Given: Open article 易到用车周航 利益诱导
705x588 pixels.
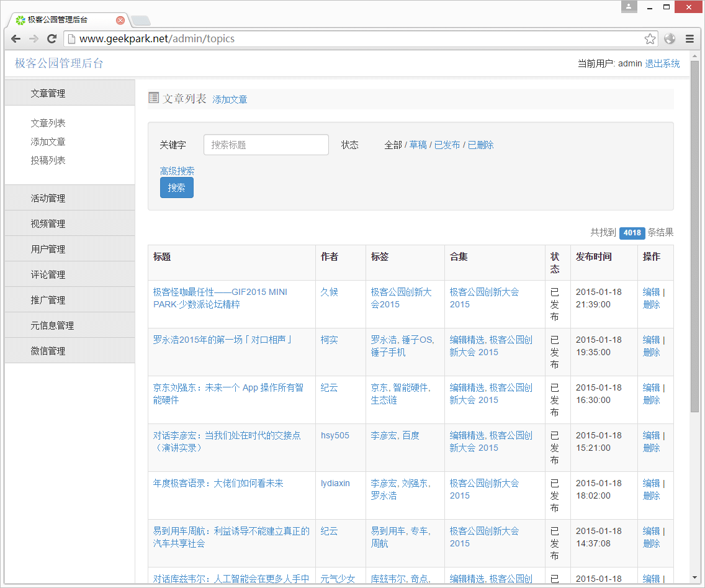Looking at the screenshot, I should [231, 537].
